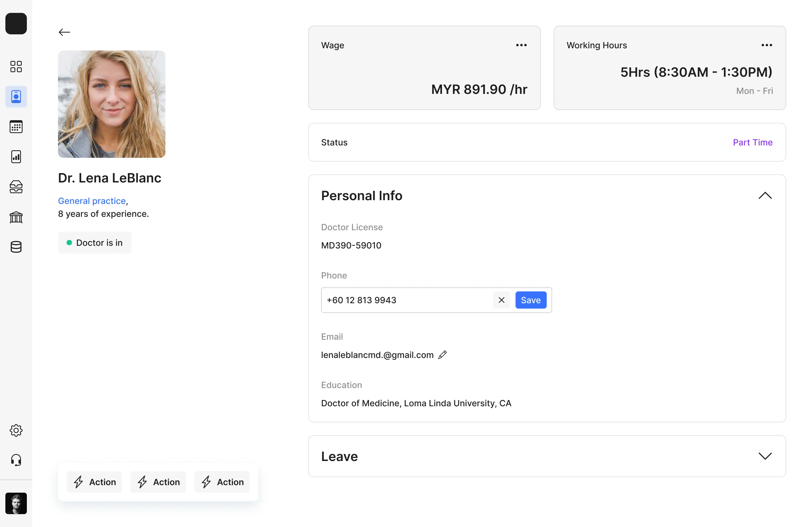Click Dr. Lena LeBlanc's profile photo

(x=111, y=104)
